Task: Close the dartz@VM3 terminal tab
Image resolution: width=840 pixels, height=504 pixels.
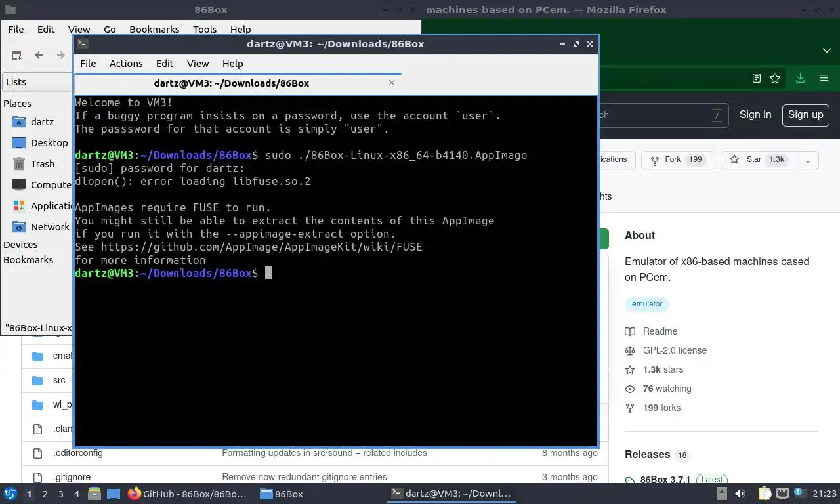Action: pyautogui.click(x=392, y=83)
